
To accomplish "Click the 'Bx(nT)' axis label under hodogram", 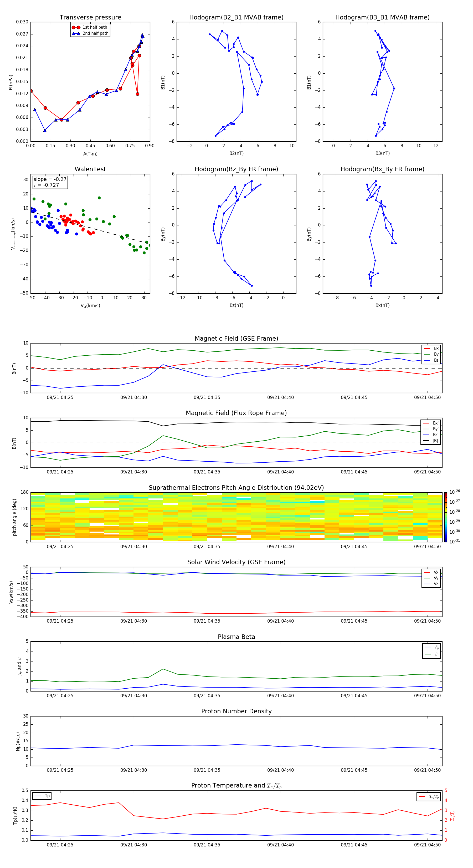I will point(382,305).
